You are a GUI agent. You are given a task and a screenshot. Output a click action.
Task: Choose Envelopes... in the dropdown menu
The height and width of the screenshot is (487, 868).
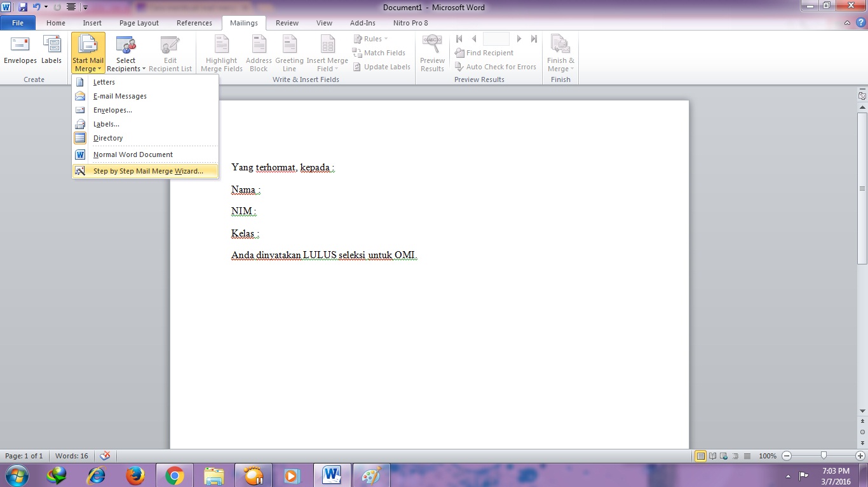pos(146,110)
